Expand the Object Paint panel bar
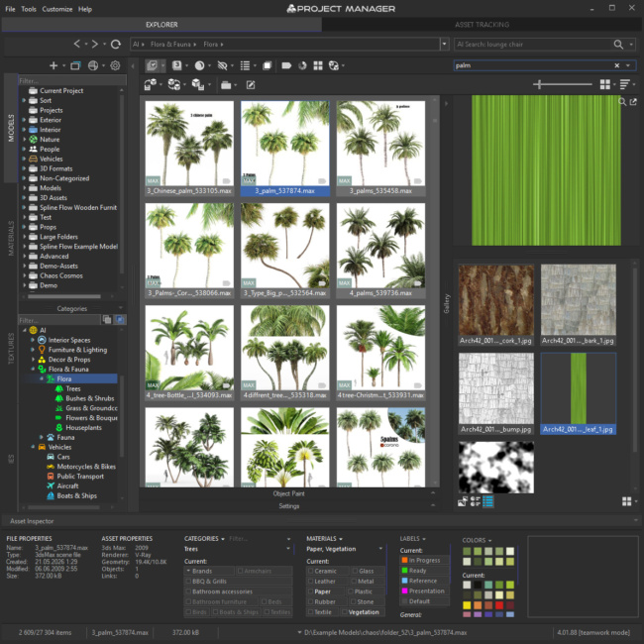The image size is (644, 644). click(288, 493)
